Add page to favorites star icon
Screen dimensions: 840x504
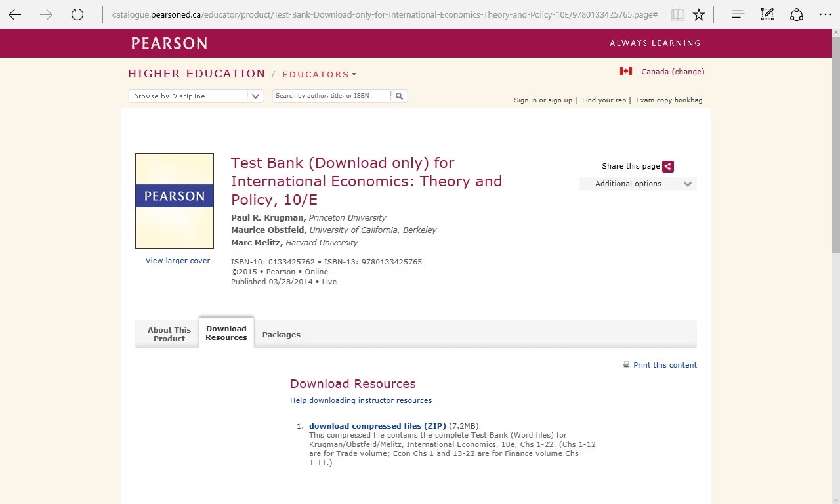click(x=699, y=14)
